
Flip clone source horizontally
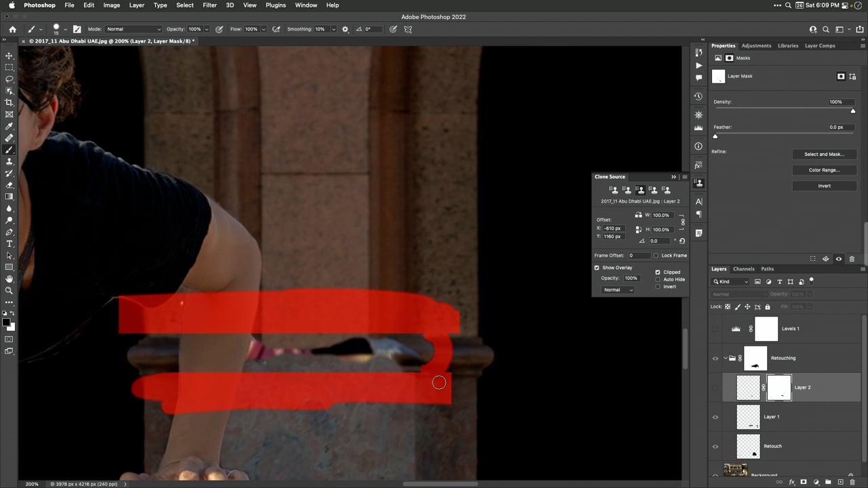point(638,215)
